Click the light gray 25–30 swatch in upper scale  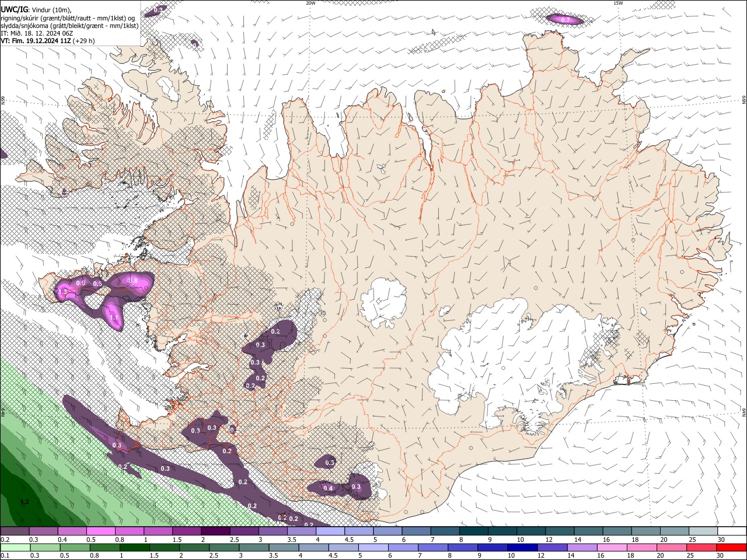pyautogui.click(x=703, y=531)
